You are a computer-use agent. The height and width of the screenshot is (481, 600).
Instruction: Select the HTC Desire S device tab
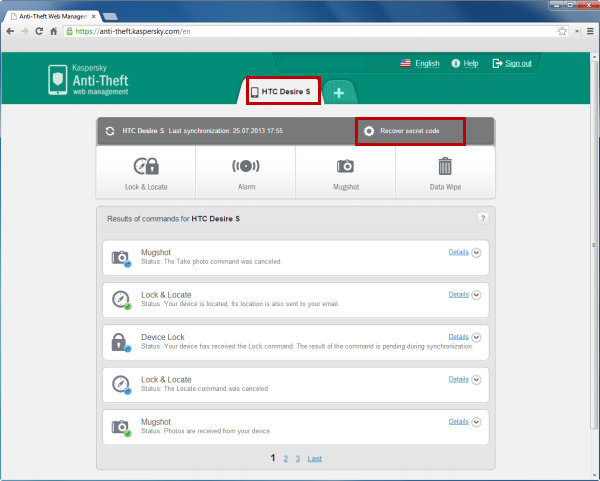283,91
